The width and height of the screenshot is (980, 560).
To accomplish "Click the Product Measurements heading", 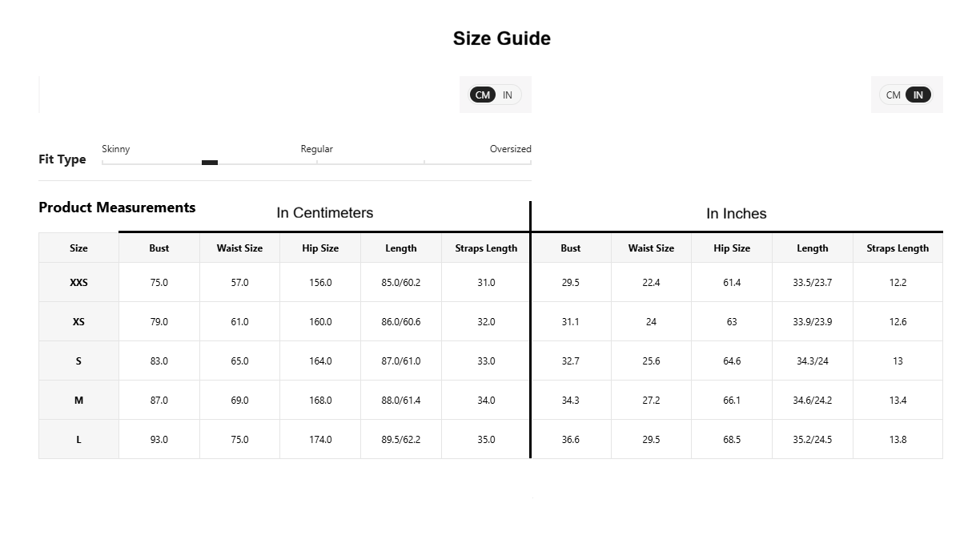I will [117, 207].
